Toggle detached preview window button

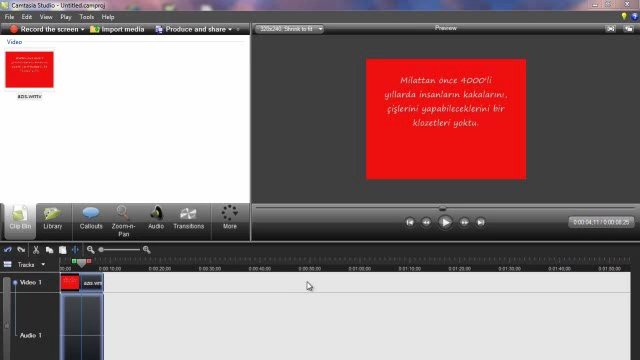(x=629, y=29)
